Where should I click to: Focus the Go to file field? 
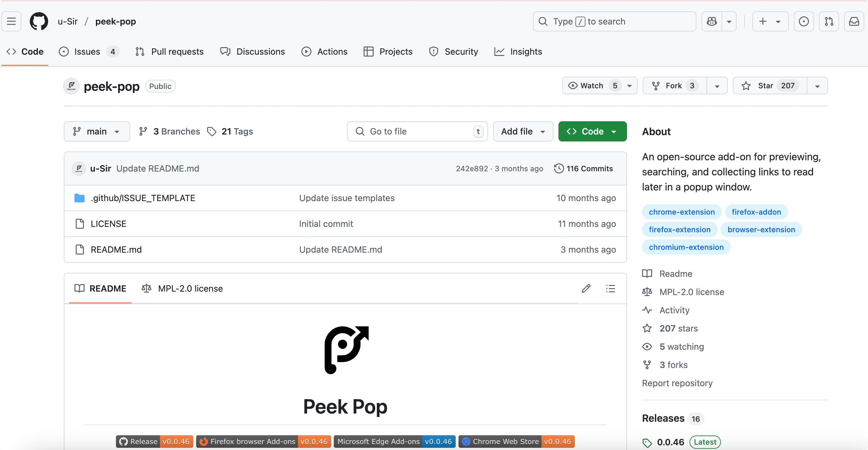click(x=417, y=131)
